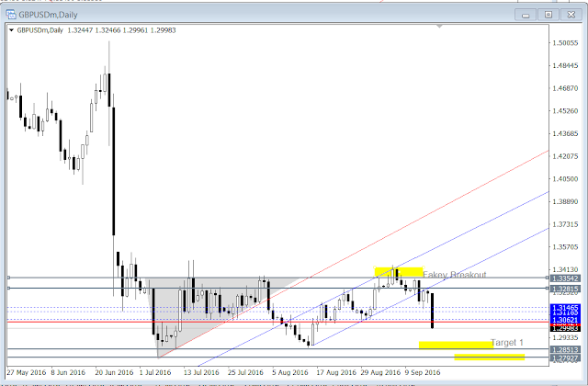
Task: Click the 1.30621 blue price label
Action: coord(565,320)
